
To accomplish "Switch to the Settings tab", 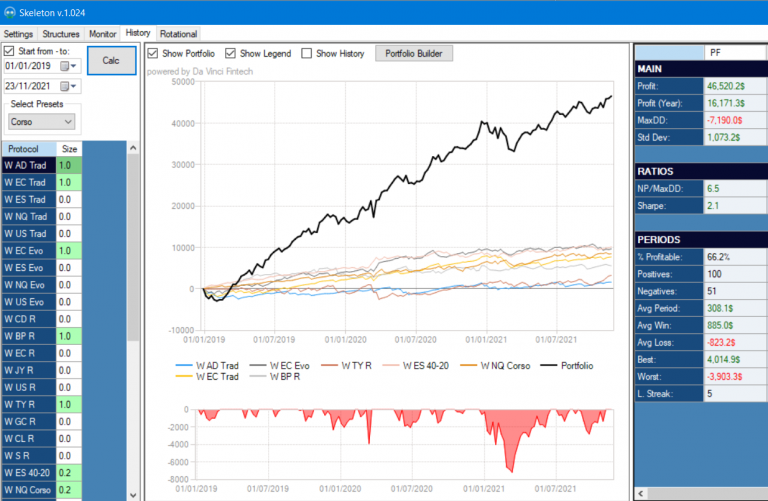I will [19, 33].
